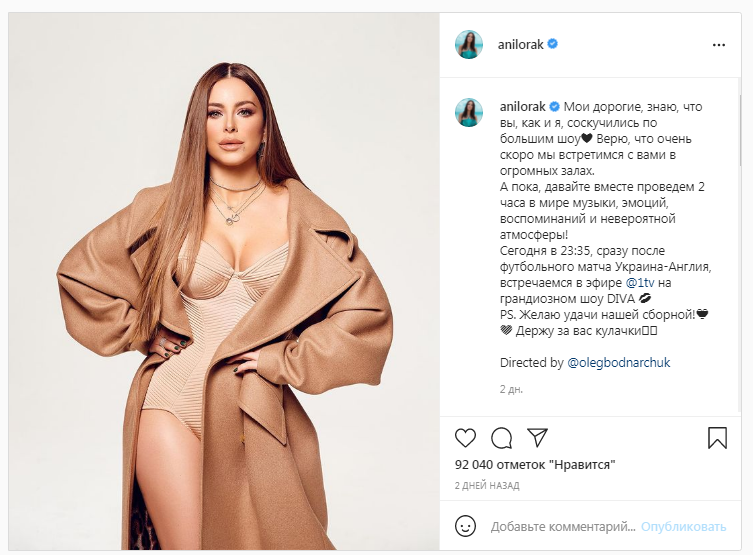Open anilorak username in the caption
Viewport: 753px width, 555px height.
[x=522, y=107]
